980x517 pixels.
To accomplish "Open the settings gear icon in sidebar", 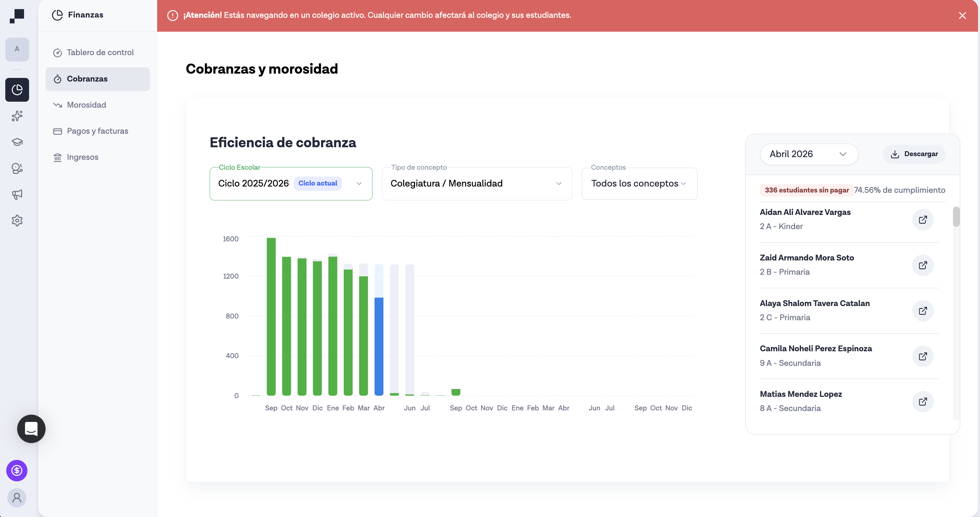I will 17,221.
